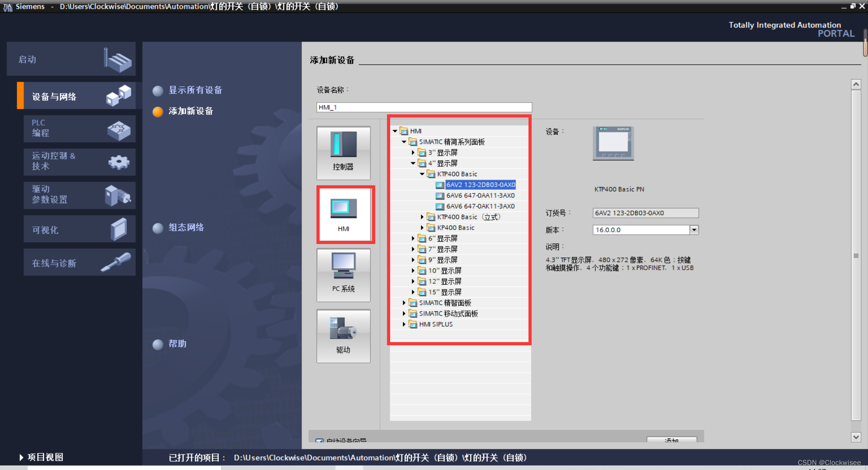The height and width of the screenshot is (470, 868).
Task: Open the 在线与诊断 section
Action: (80, 262)
